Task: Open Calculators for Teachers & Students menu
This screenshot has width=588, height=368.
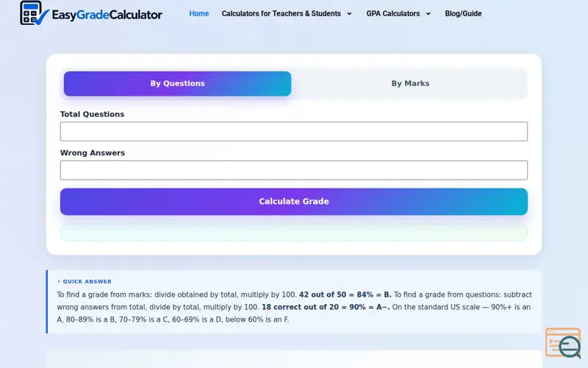Action: tap(282, 13)
